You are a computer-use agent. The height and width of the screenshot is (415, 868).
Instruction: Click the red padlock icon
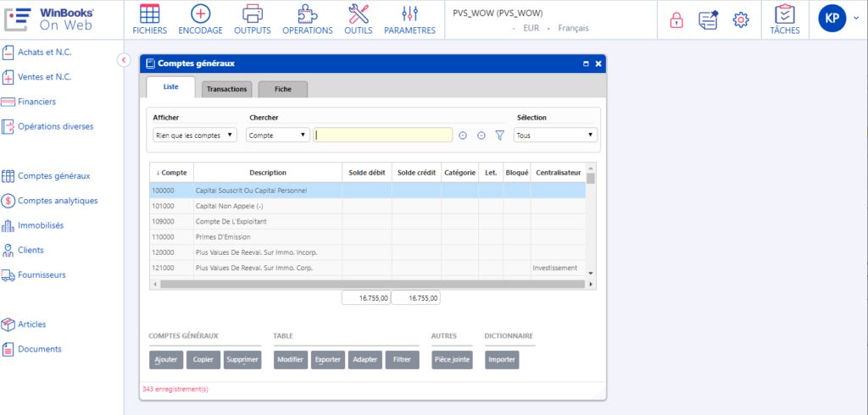tap(676, 20)
